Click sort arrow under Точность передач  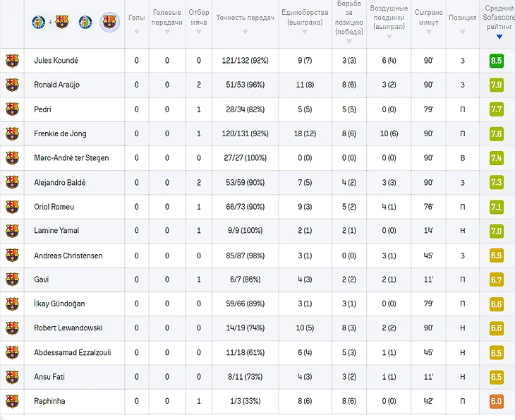[x=245, y=32]
